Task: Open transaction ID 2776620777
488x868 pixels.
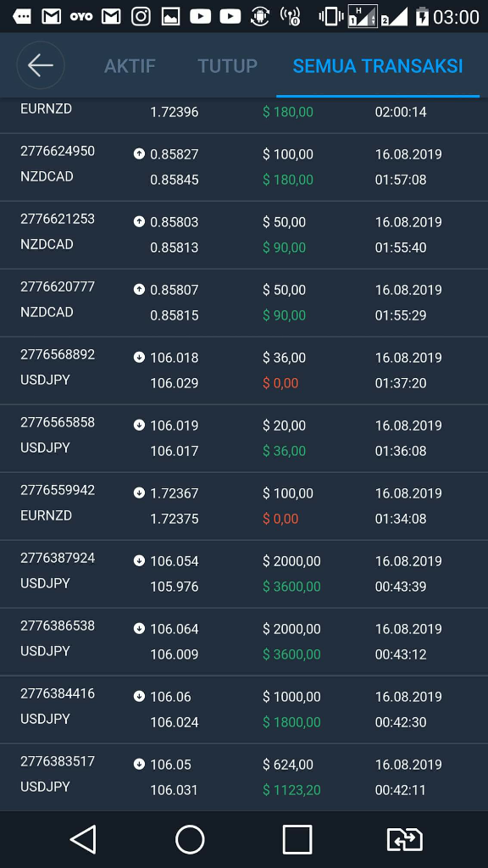Action: pyautogui.click(x=58, y=287)
